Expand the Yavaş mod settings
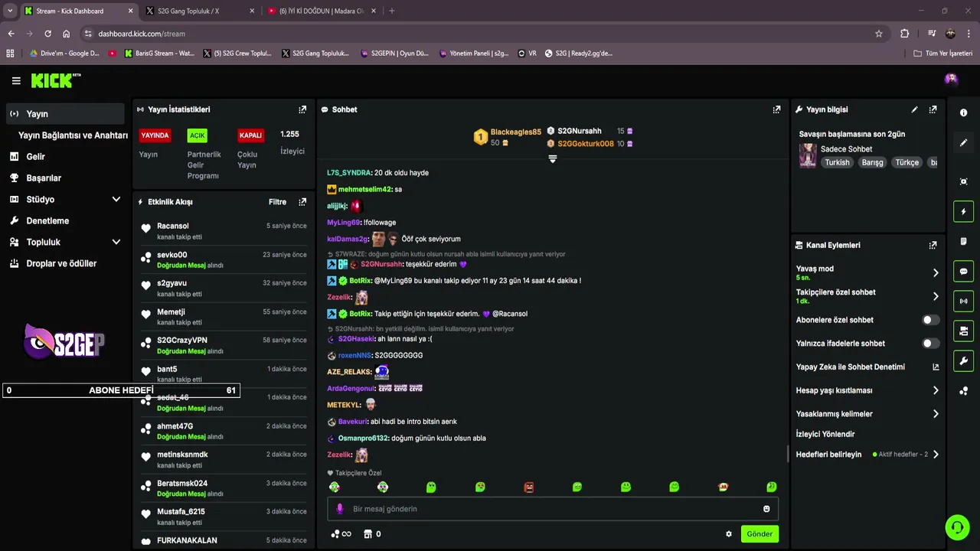Screen dimensions: 980x551 [936, 272]
